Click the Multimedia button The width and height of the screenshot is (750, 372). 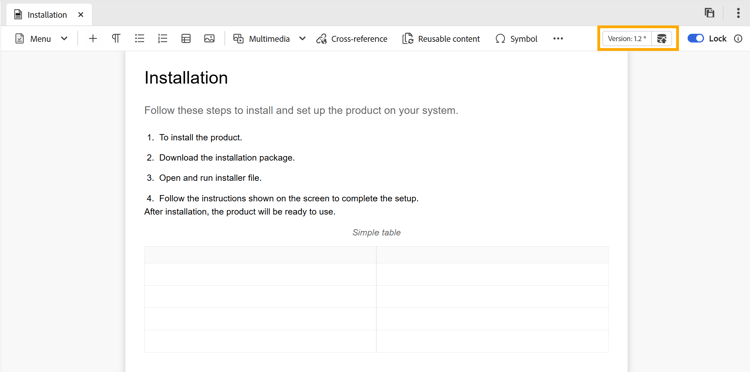click(262, 39)
